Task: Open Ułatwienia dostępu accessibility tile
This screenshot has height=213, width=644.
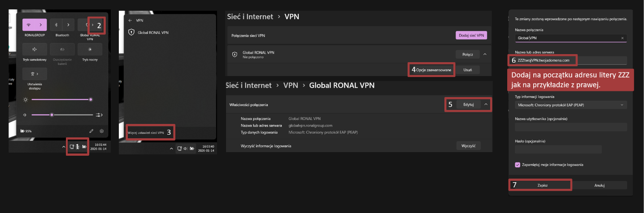Action: [35, 73]
